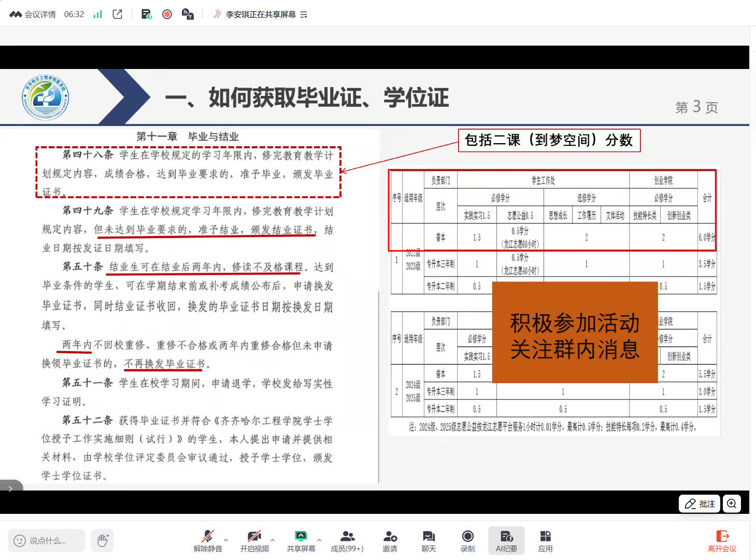Click the 离开会议 leave meeting button
The image size is (756, 560).
click(x=722, y=541)
